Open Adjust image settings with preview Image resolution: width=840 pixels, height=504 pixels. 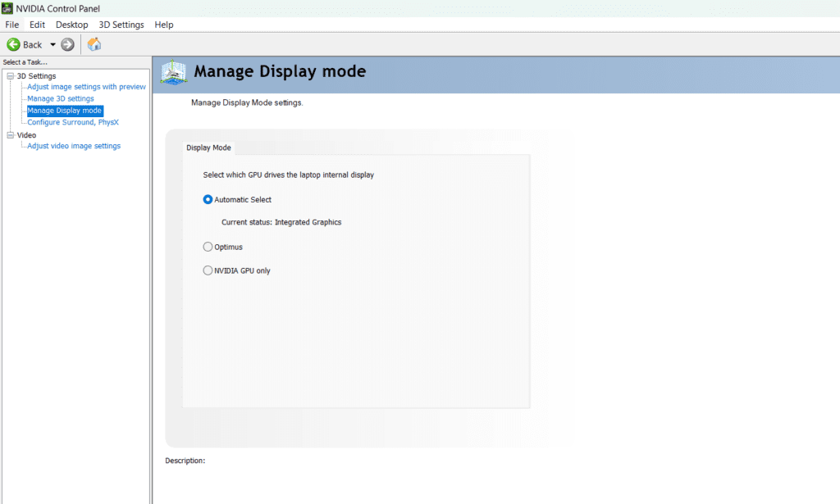(86, 87)
